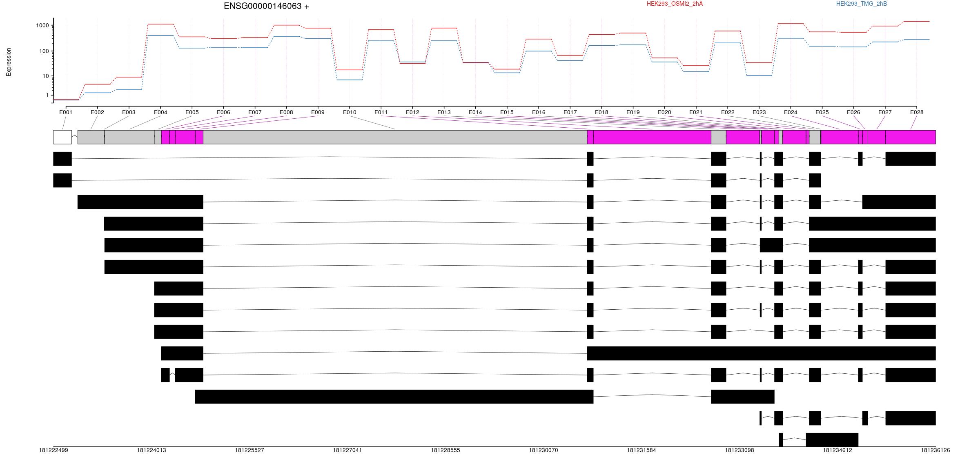
Task: Click exon label E006
Action: (223, 112)
